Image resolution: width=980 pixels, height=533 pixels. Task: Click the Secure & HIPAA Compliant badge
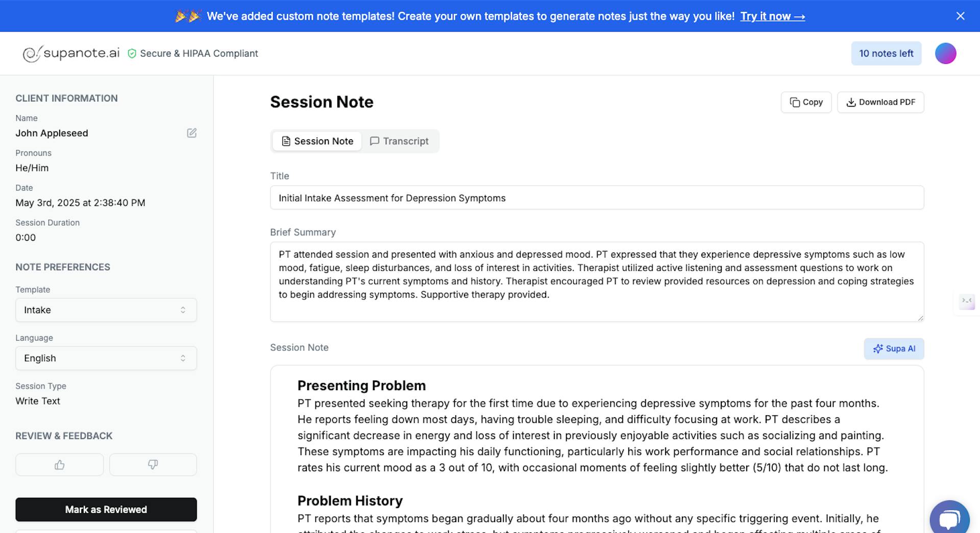193,53
